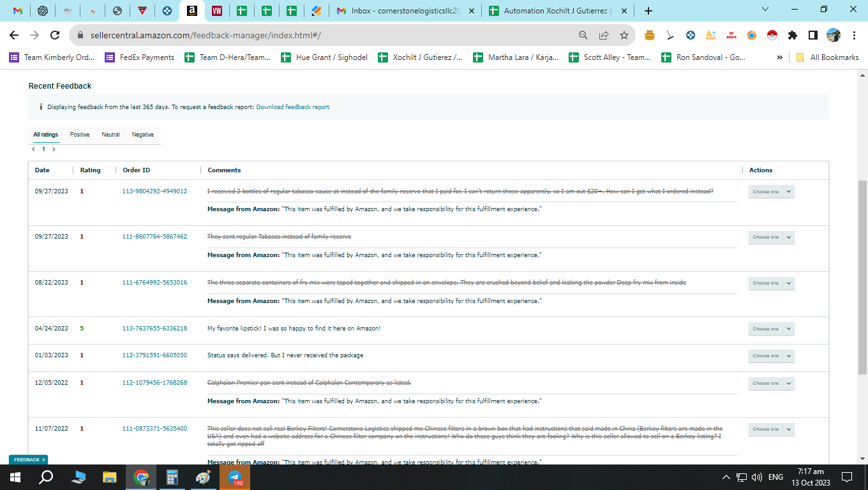This screenshot has height=490, width=868.
Task: Open the Pokeball extension icon
Action: tap(772, 35)
